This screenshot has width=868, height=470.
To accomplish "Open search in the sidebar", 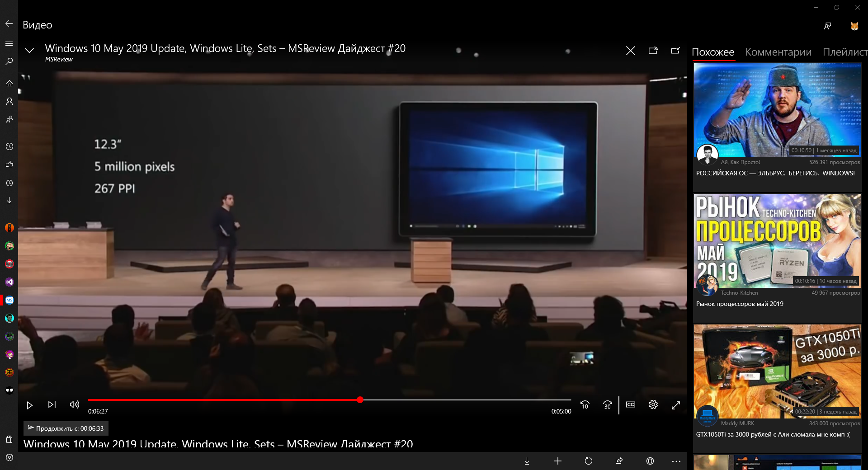I will (9, 61).
